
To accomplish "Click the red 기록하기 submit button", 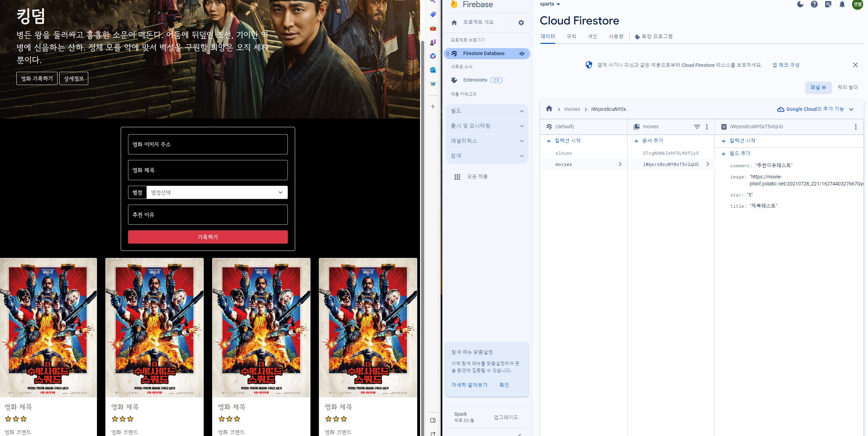I will point(208,237).
